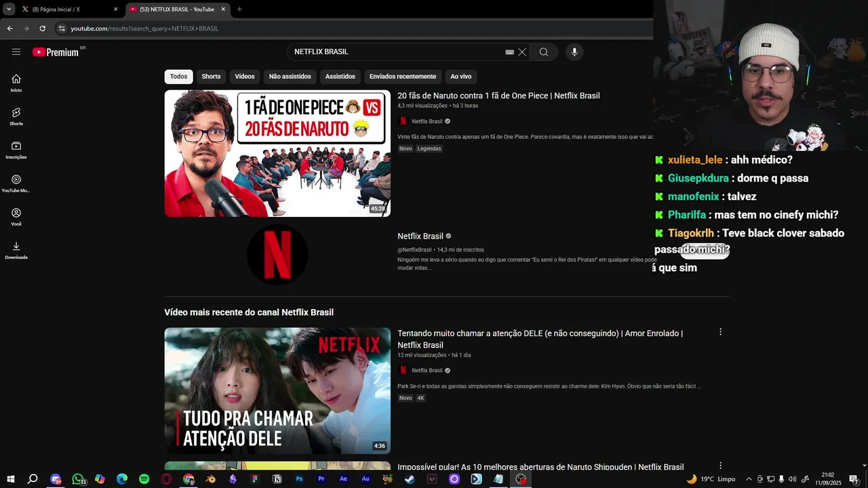Expand hidden system tray icons

749,479
